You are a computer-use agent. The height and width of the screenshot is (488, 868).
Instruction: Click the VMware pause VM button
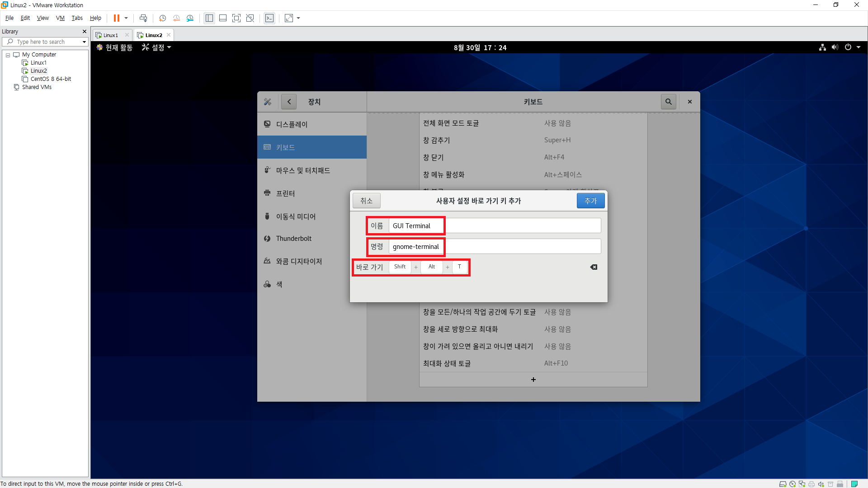pyautogui.click(x=116, y=18)
